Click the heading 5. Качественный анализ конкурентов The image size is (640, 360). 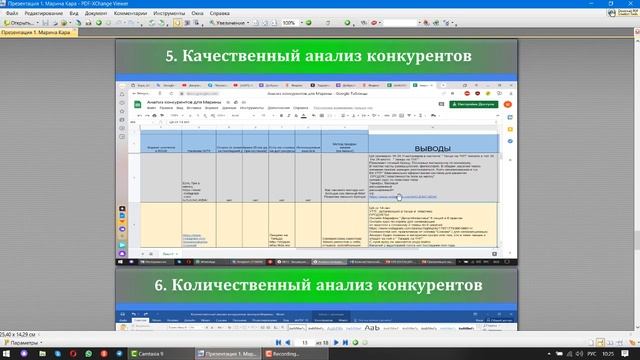click(x=318, y=56)
